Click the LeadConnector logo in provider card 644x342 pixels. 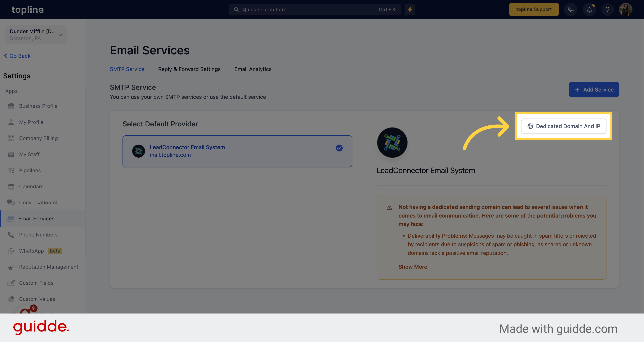pos(138,151)
